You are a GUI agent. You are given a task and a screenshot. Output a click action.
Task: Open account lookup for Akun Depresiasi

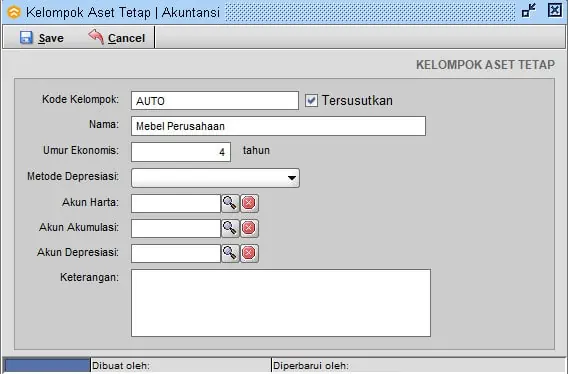click(230, 253)
